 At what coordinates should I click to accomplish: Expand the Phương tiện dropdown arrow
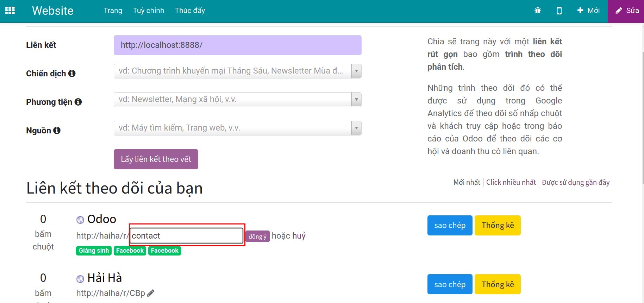[356, 100]
